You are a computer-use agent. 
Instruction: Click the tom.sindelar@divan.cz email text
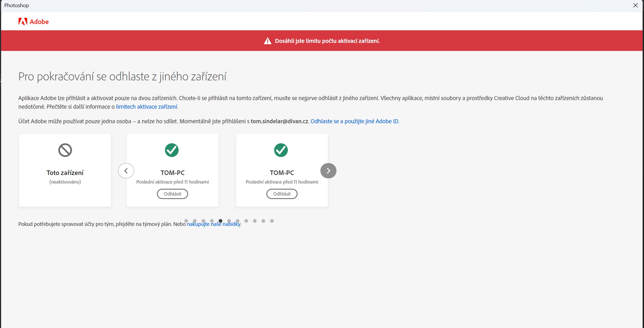pyautogui.click(x=279, y=121)
